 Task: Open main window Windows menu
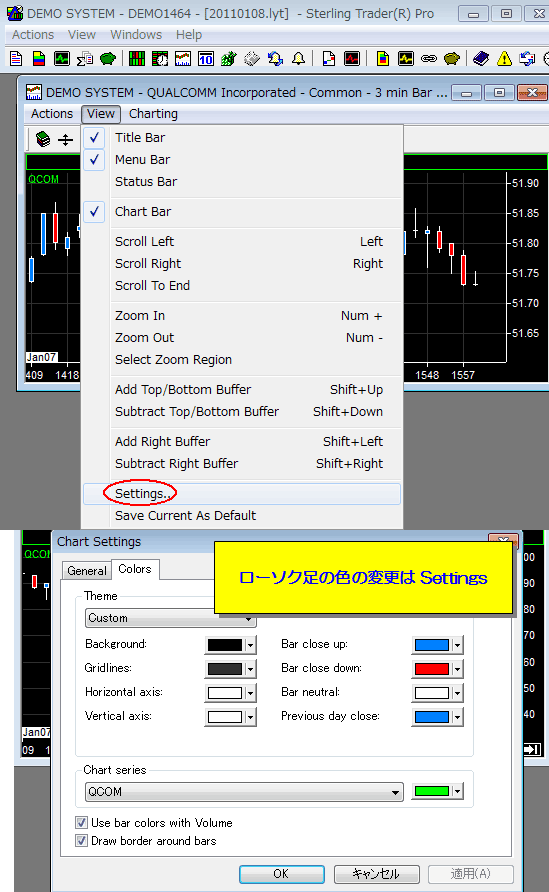coord(136,35)
